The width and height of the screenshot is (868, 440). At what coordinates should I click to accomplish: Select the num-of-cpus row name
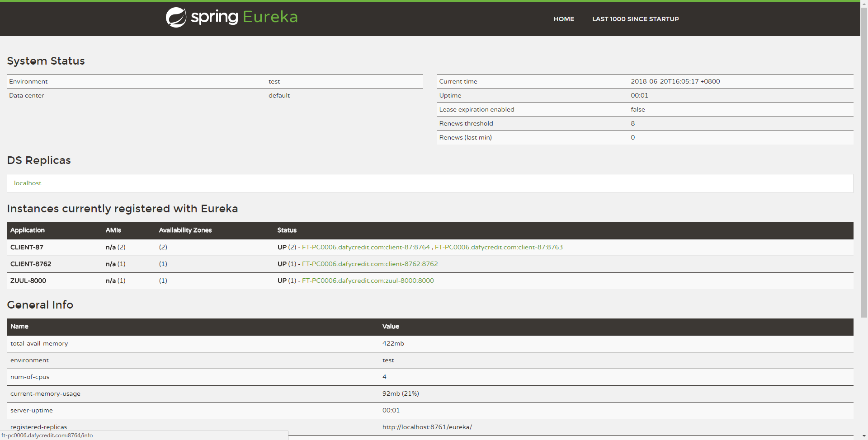tap(30, 377)
